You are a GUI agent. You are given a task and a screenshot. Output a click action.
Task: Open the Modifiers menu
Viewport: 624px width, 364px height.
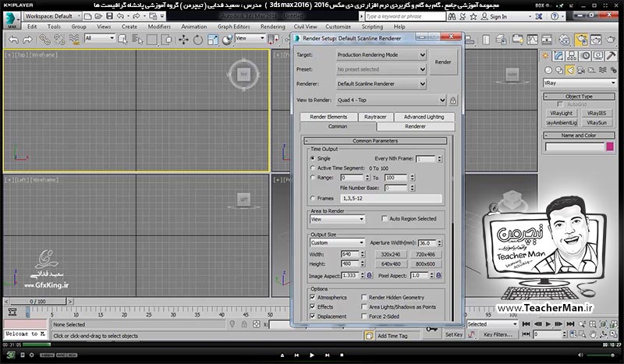pos(159,27)
